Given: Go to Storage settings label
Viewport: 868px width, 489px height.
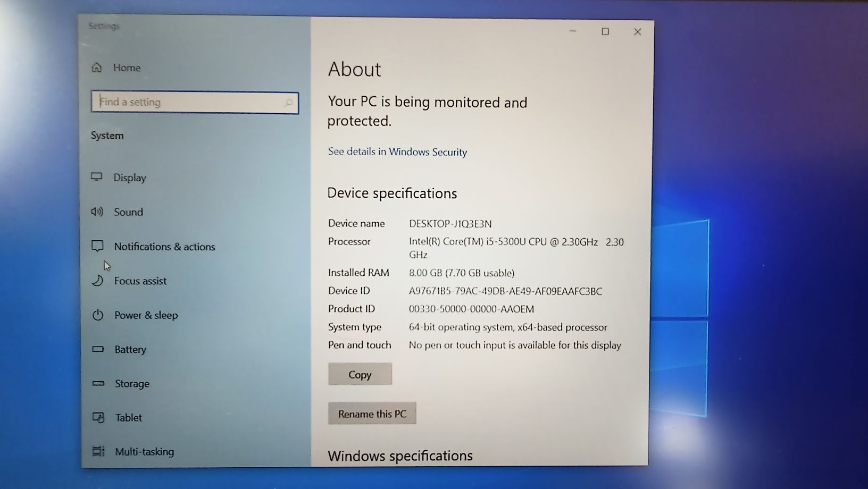Looking at the screenshot, I should (x=132, y=384).
